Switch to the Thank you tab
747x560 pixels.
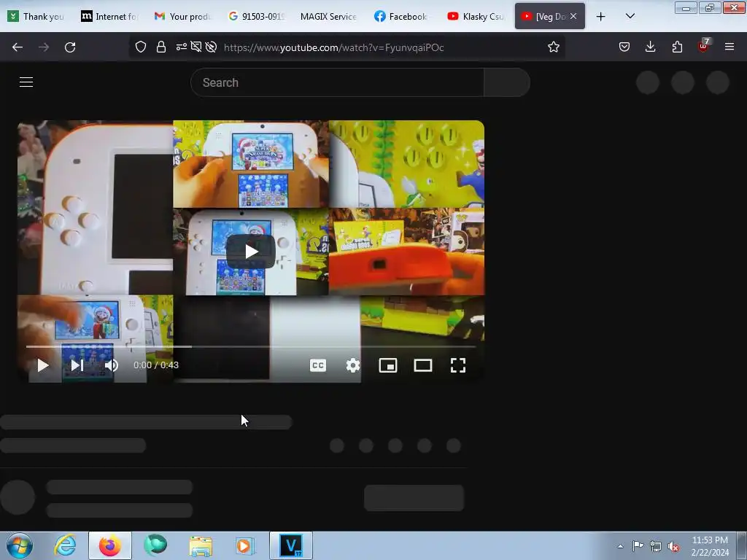click(x=36, y=16)
